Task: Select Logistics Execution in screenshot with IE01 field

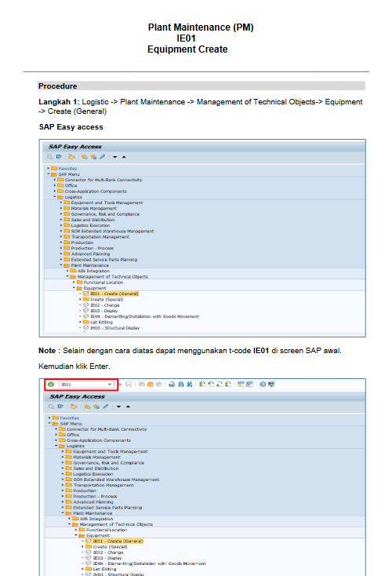Action: [x=93, y=474]
